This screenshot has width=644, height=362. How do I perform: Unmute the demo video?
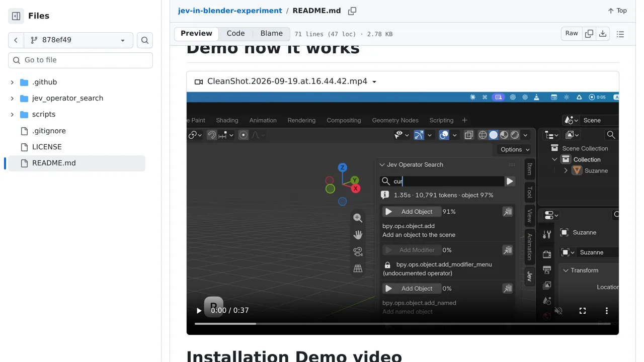(558, 311)
